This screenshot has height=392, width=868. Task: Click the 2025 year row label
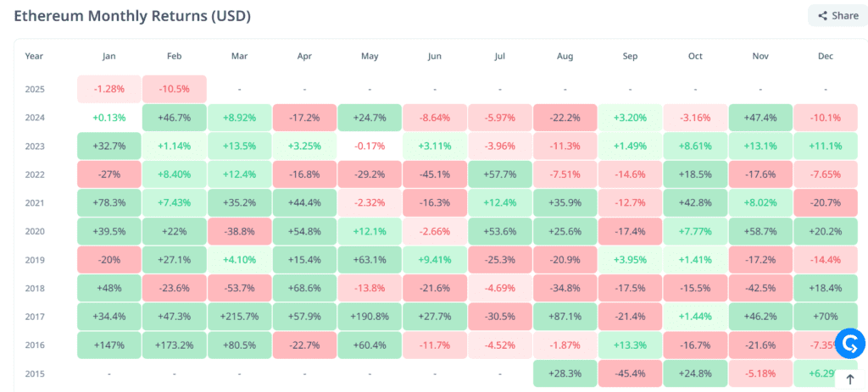click(x=34, y=88)
